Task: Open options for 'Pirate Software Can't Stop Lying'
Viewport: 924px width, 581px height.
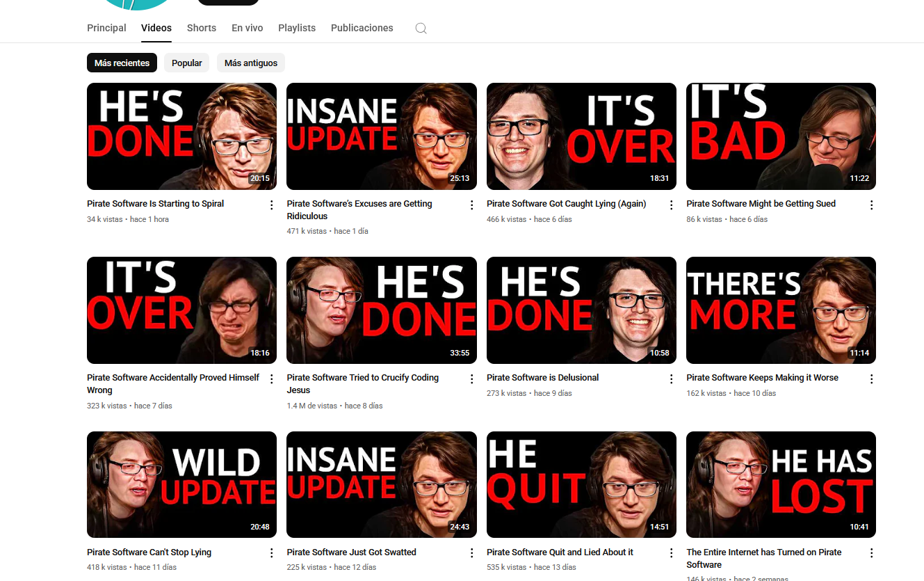Action: (x=272, y=553)
